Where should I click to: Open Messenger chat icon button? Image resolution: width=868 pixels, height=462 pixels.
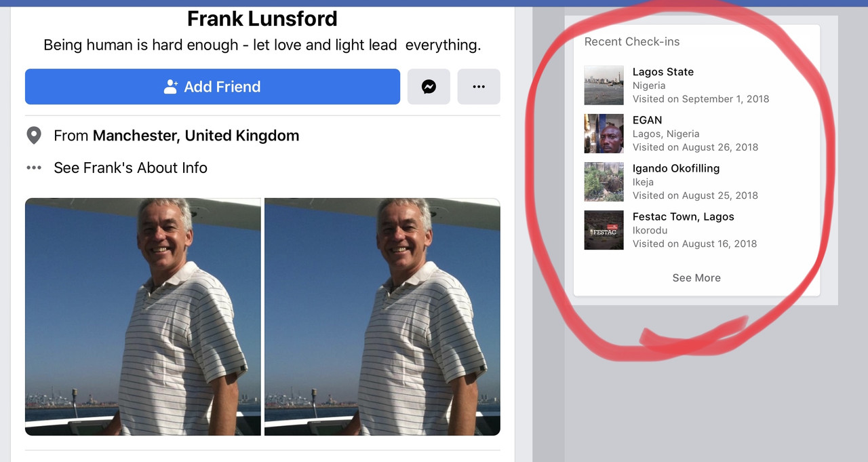coord(429,87)
